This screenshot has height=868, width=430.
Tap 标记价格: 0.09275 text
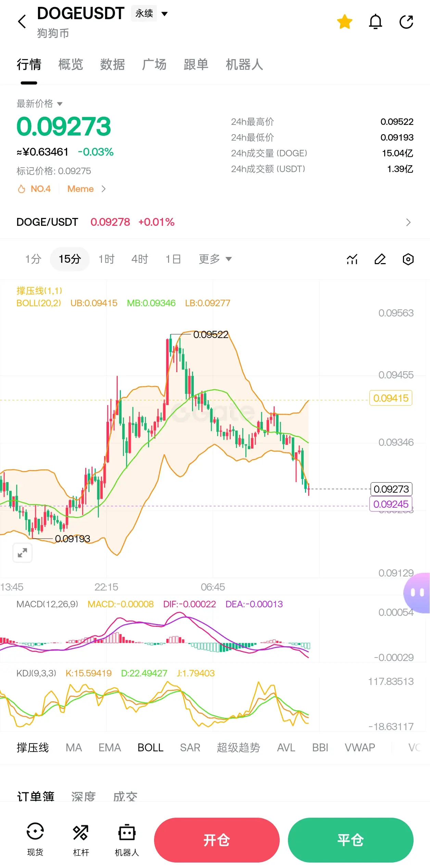click(x=54, y=171)
